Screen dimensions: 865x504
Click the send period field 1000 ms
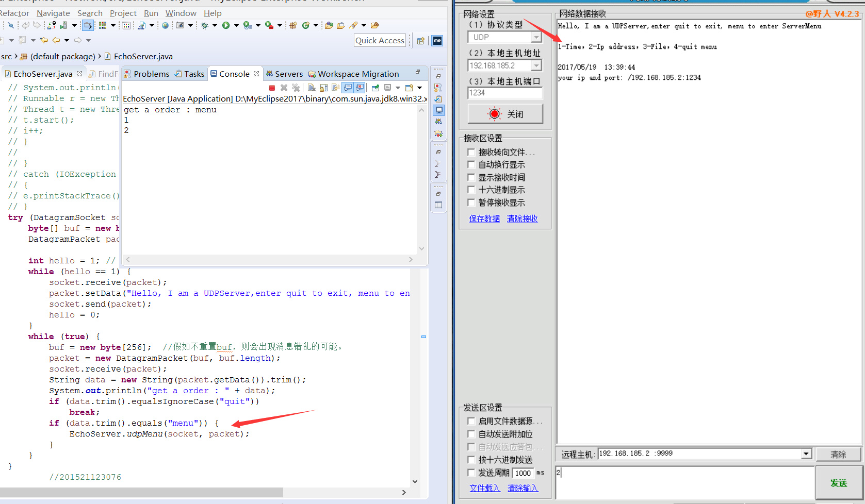click(x=523, y=473)
